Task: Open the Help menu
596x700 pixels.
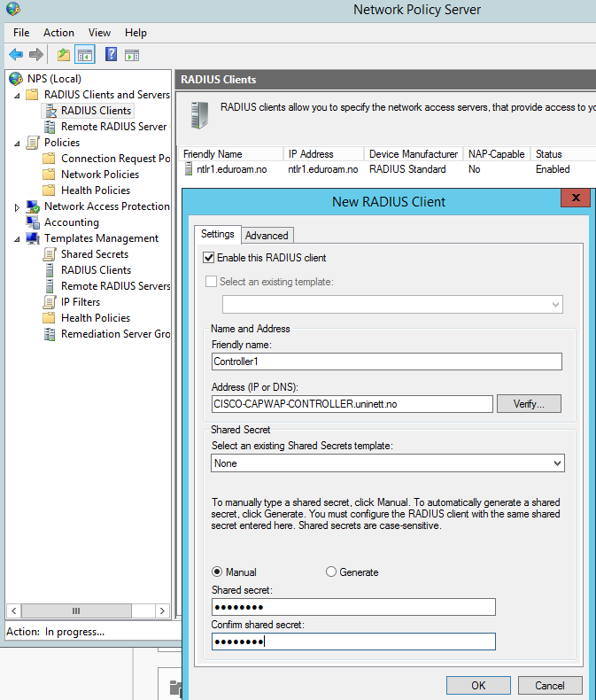Action: coord(135,33)
